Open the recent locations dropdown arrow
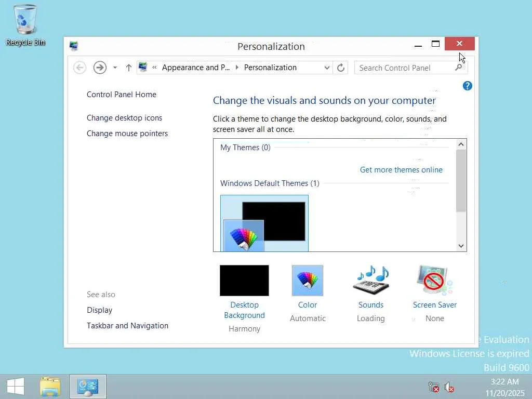Viewport: 532px width, 399px height. tap(115, 68)
